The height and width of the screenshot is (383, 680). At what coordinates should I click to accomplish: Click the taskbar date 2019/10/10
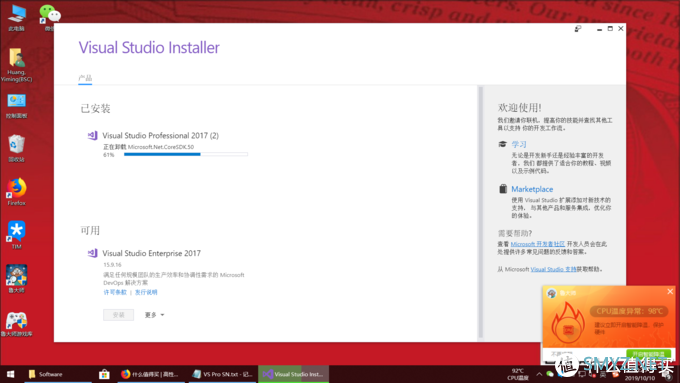[640, 379]
